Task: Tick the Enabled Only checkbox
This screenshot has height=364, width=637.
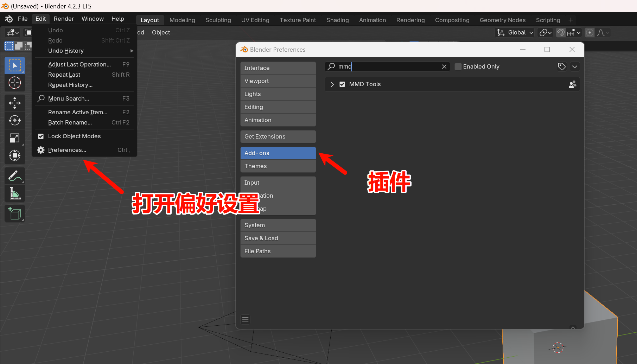Action: point(458,66)
